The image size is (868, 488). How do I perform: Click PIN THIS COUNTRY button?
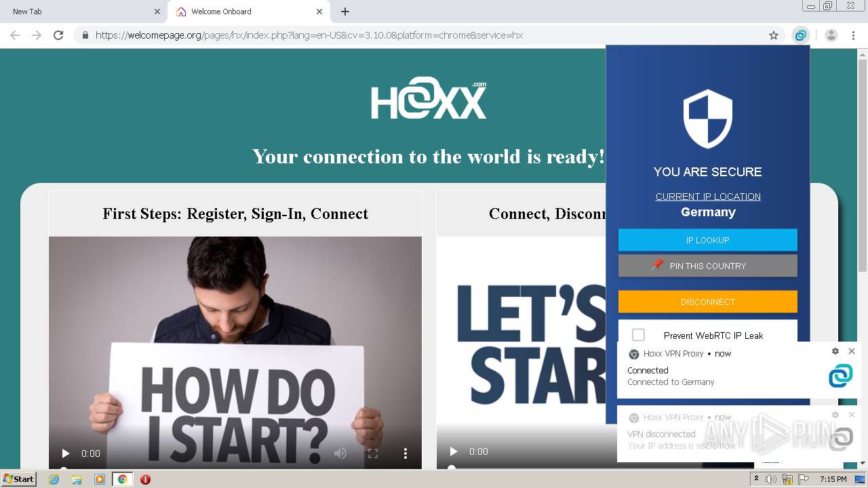coord(708,266)
